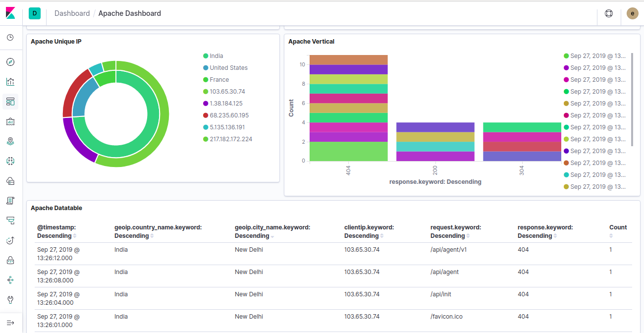Open the Visualize app icon
This screenshot has width=644, height=333.
click(10, 82)
